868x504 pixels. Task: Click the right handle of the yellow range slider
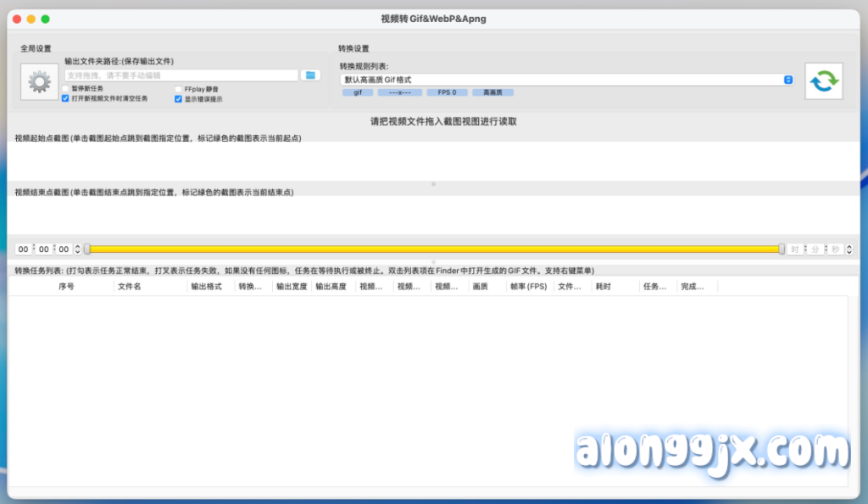point(782,249)
